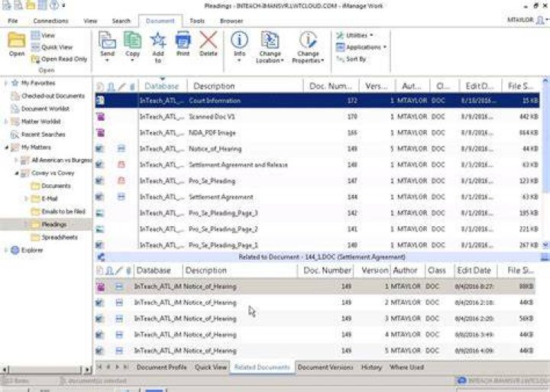
Task: Open the Applications dropdown
Action: (361, 47)
